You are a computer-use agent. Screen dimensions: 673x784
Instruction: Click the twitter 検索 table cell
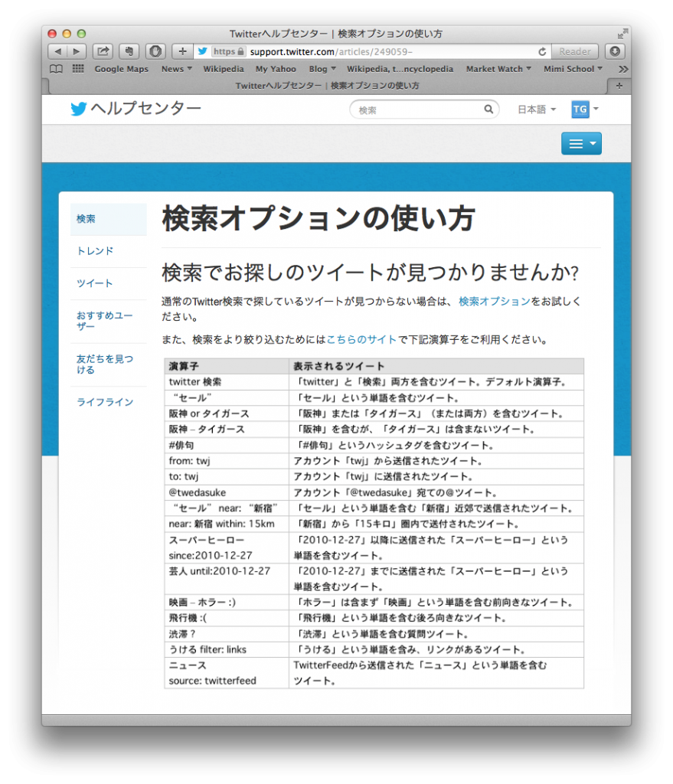227,382
